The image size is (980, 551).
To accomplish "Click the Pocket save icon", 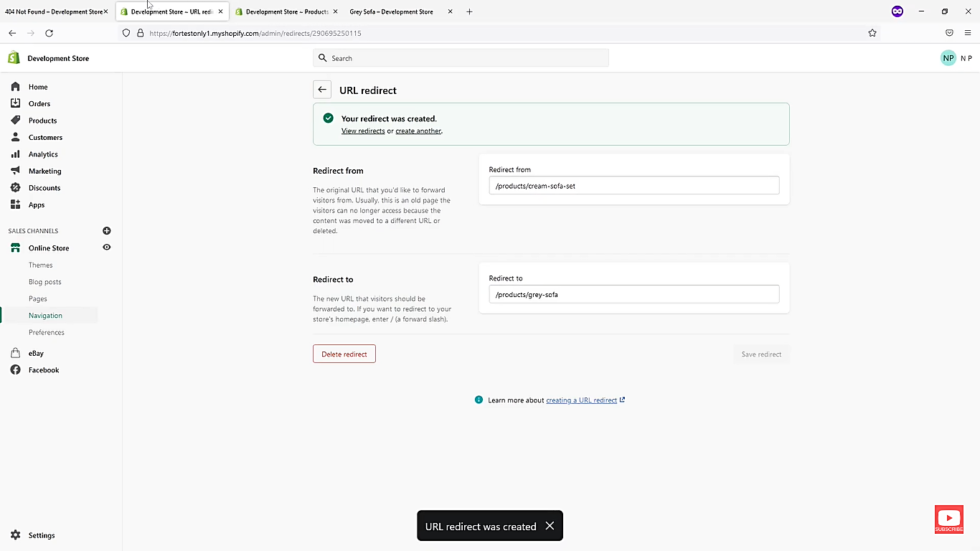I will [949, 33].
